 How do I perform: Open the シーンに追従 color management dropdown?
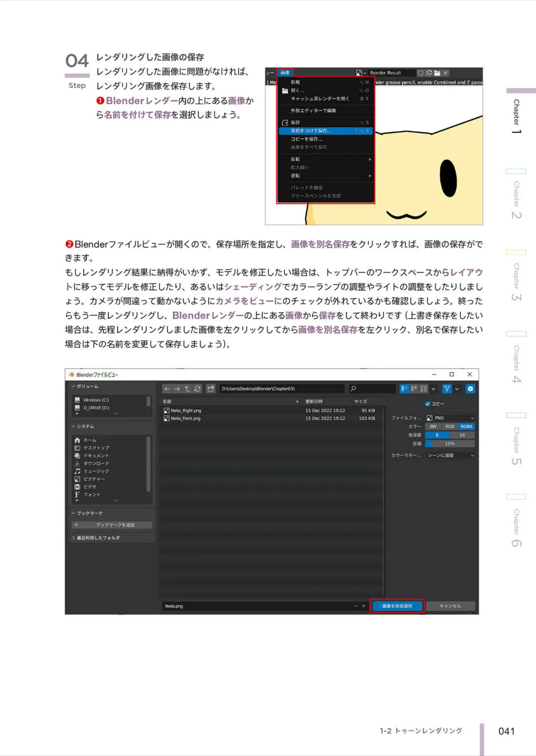(x=450, y=455)
